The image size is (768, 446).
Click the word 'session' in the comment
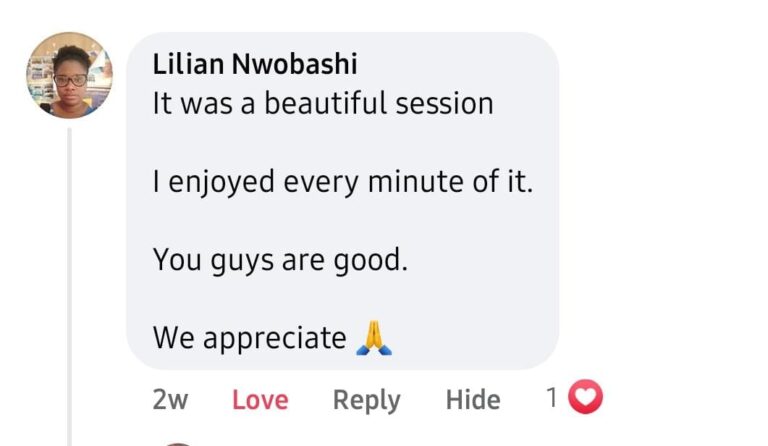(444, 105)
